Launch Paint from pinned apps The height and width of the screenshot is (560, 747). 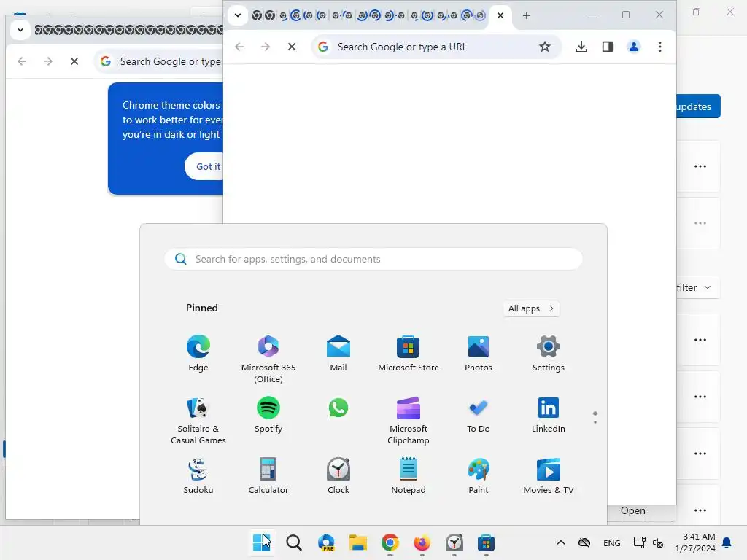[479, 475]
